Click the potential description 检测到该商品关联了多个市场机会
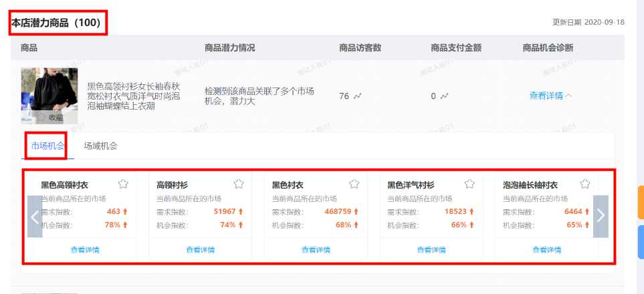The image size is (644, 294). pos(259,96)
